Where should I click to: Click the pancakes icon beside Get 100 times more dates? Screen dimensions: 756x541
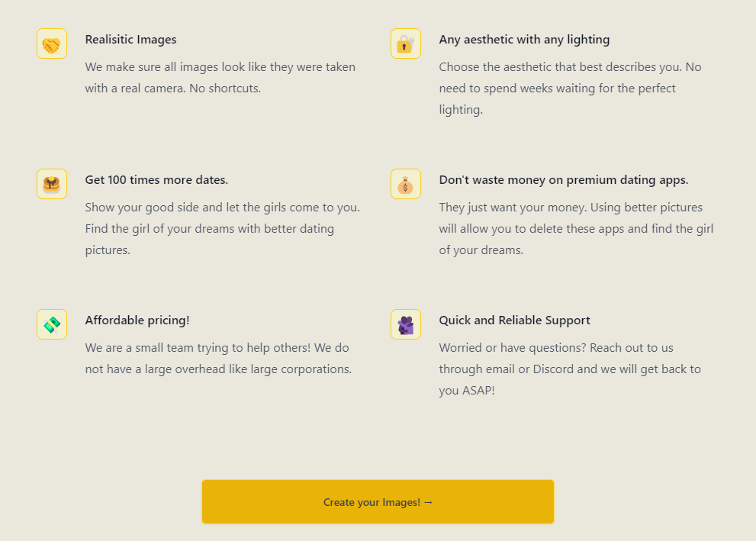coord(52,184)
